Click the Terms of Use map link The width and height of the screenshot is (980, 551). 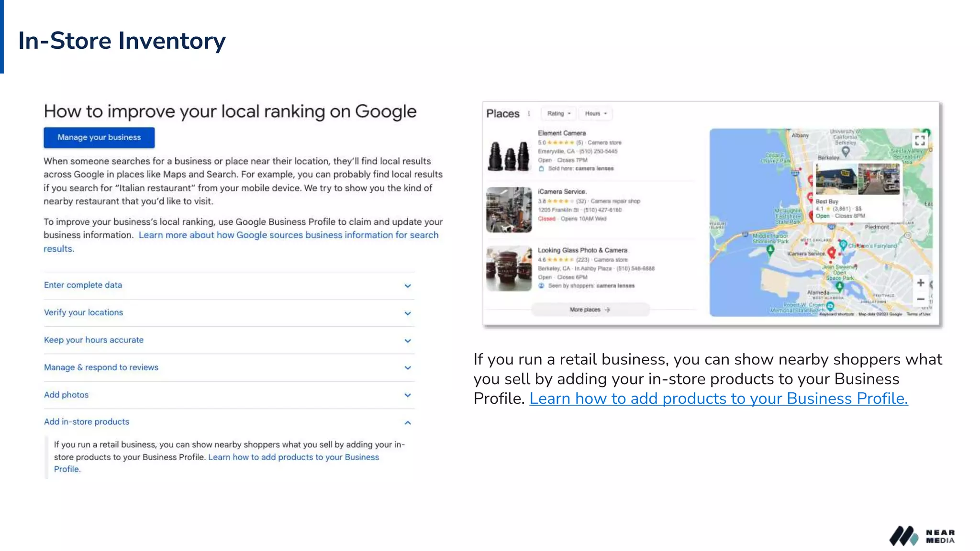(x=919, y=314)
